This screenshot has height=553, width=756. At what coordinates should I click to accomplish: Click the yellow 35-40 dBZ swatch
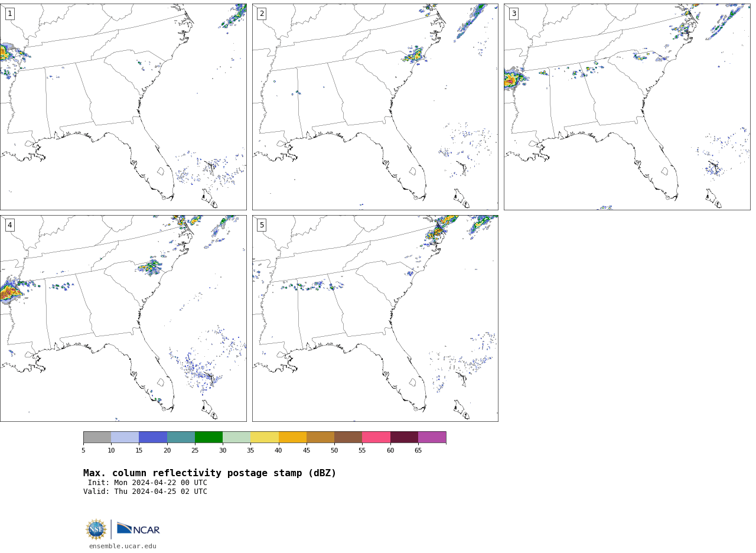265,437
